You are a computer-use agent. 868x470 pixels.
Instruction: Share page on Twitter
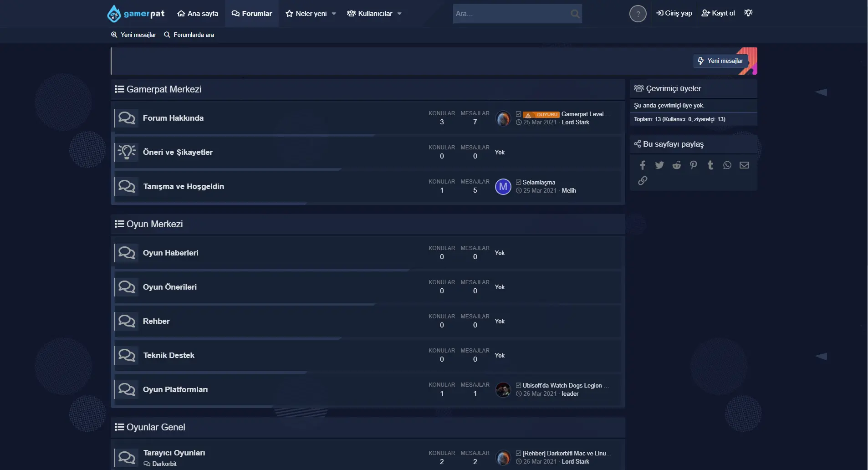(659, 165)
